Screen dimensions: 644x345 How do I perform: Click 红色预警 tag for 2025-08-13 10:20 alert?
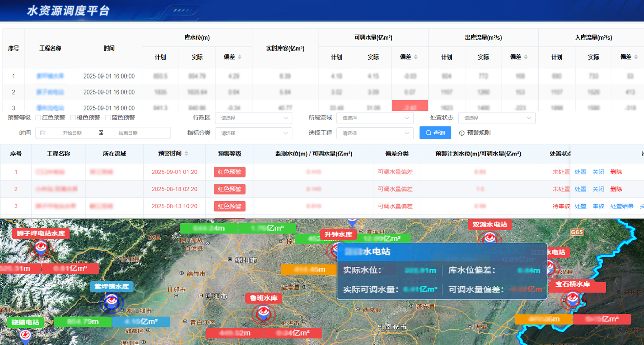pos(230,206)
